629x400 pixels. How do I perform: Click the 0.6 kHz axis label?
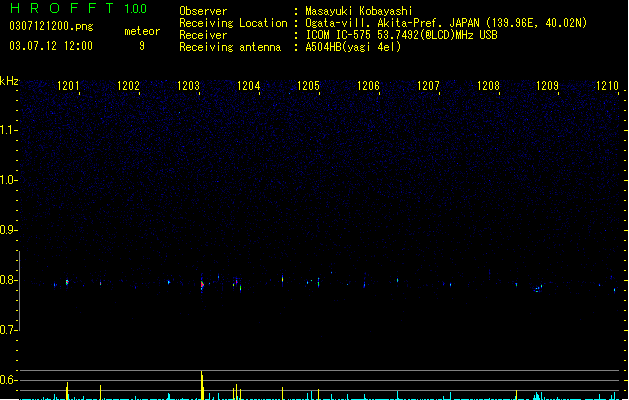(8, 380)
